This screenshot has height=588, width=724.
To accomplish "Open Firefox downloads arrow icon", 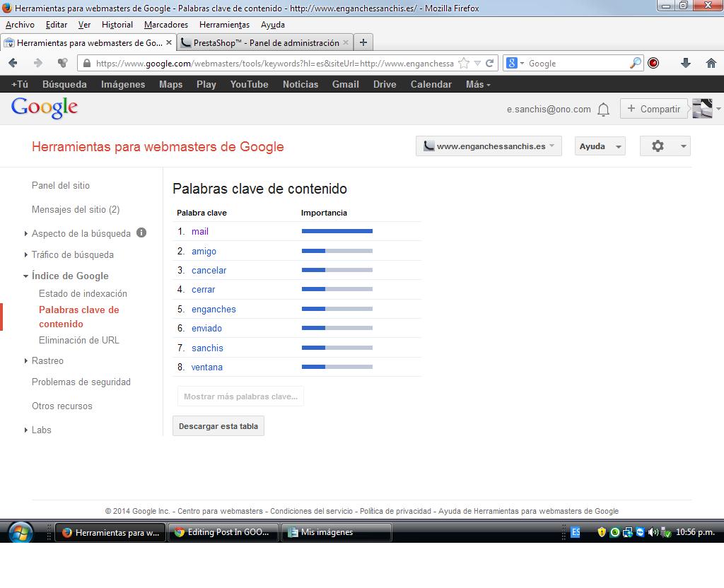I will coord(686,63).
